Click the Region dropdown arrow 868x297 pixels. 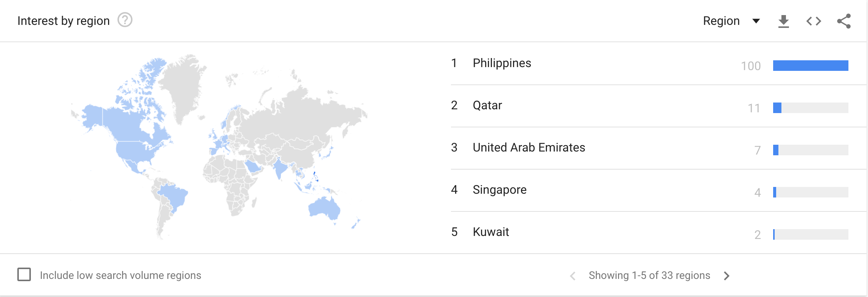pos(756,21)
